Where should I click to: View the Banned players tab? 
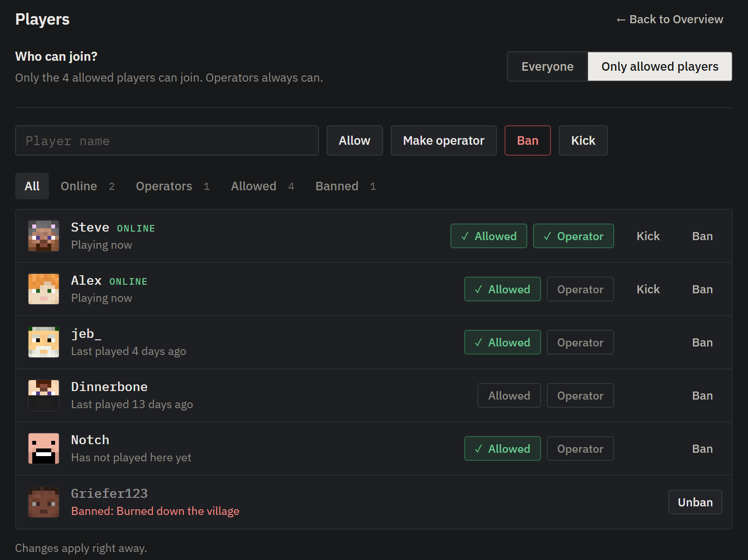point(346,186)
